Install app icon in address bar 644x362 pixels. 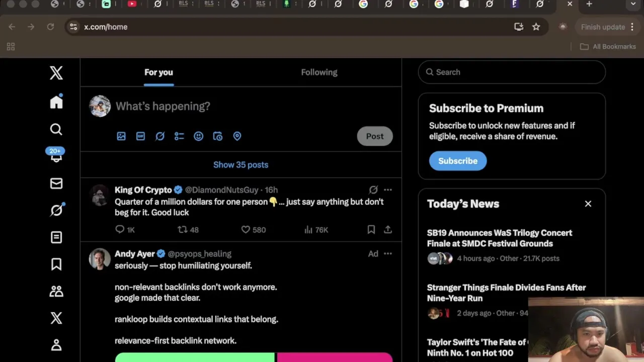[x=519, y=27]
